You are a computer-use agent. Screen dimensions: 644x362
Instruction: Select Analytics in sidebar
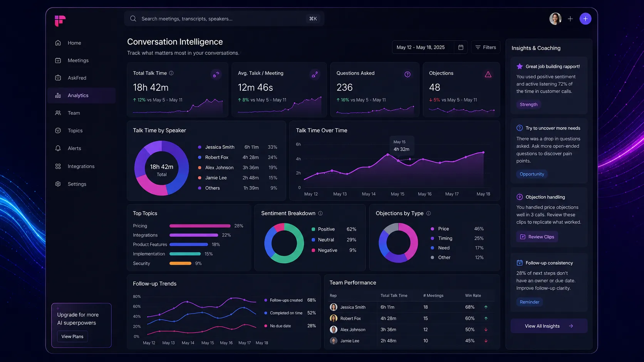click(82, 95)
